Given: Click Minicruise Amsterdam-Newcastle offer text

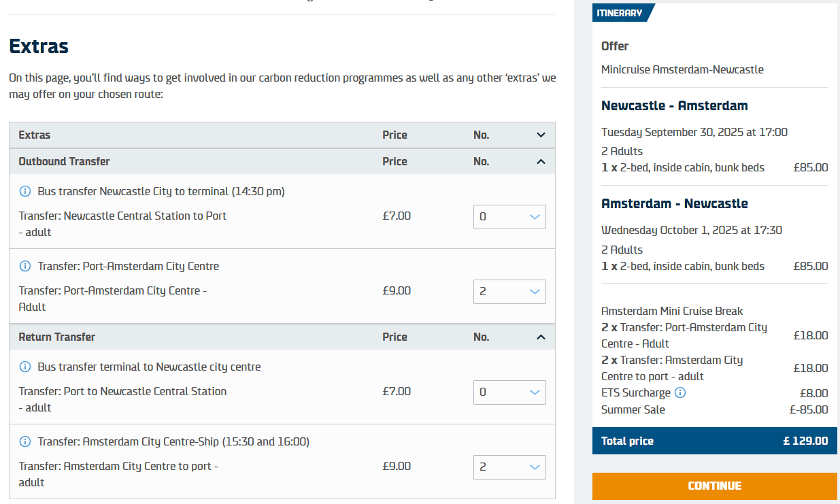Looking at the screenshot, I should pyautogui.click(x=682, y=69).
